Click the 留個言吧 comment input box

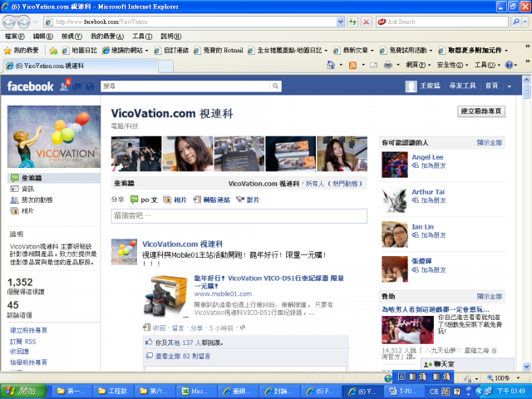pos(239,216)
